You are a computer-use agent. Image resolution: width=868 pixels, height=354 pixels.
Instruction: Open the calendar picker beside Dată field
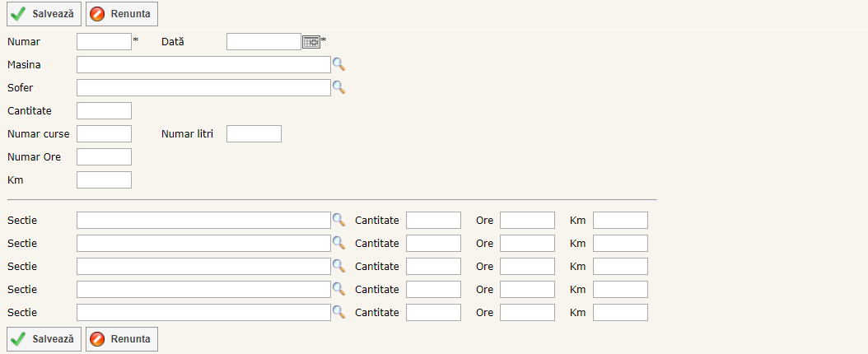(x=311, y=42)
